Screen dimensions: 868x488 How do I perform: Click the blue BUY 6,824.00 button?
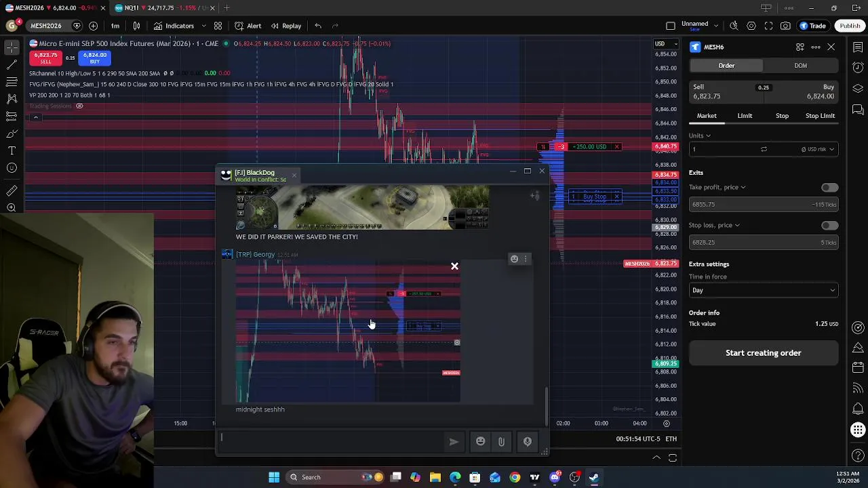pos(94,58)
